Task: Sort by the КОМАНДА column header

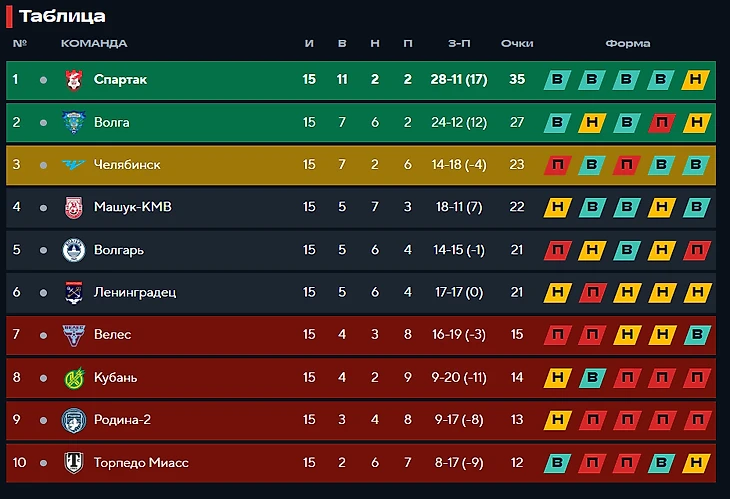Action: coord(94,43)
